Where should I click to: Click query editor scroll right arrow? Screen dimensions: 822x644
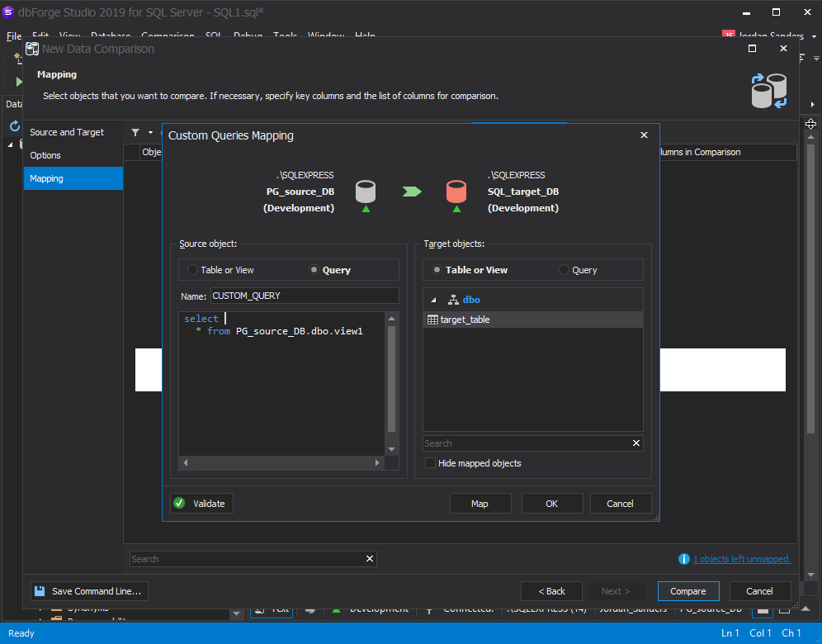coord(377,462)
